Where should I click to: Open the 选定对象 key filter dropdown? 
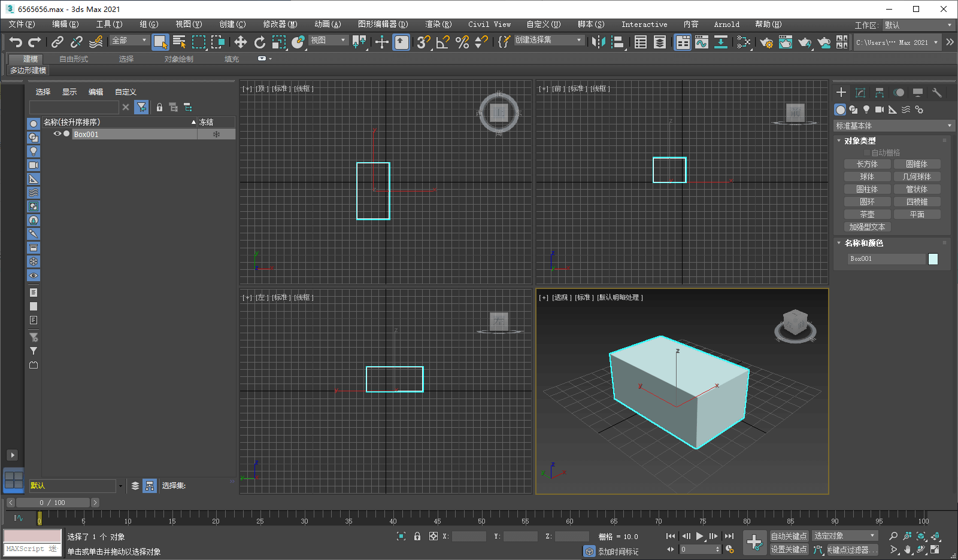tap(845, 535)
